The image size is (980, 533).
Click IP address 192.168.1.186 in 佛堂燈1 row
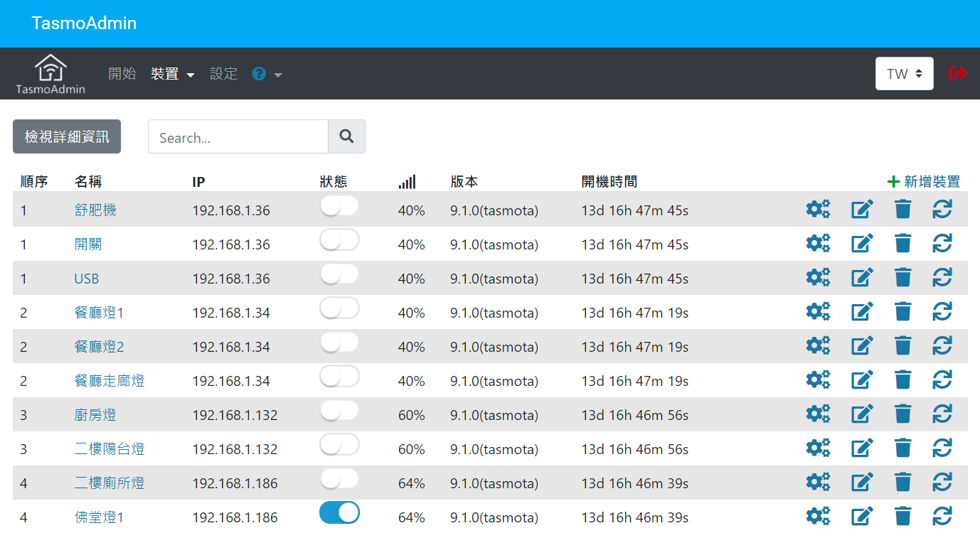click(235, 517)
